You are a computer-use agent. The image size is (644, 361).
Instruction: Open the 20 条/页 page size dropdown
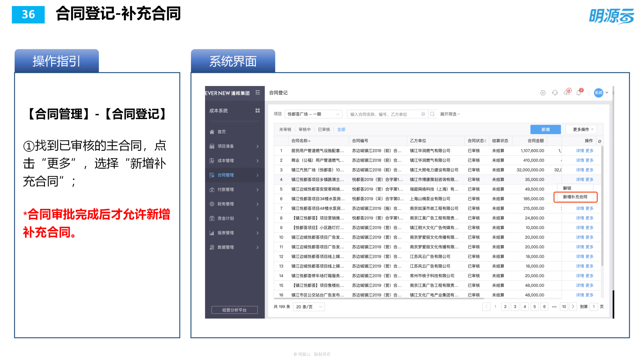pos(309,307)
